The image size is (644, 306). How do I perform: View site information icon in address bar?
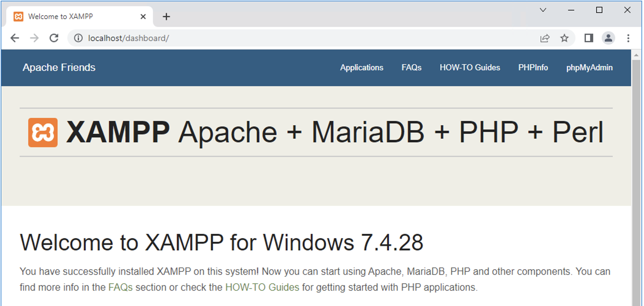pyautogui.click(x=78, y=38)
